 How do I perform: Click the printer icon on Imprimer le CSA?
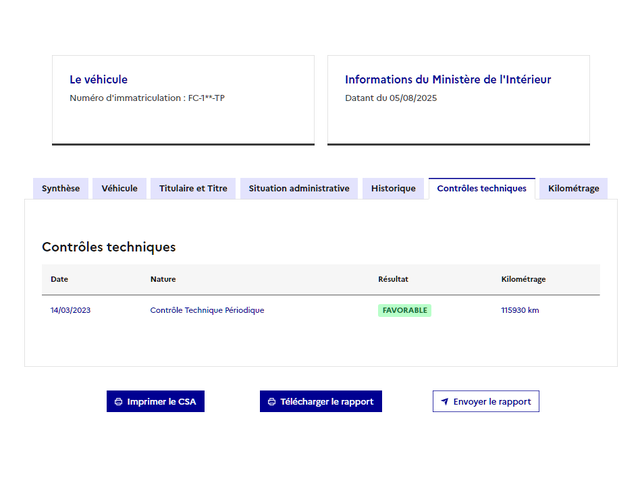pos(119,402)
